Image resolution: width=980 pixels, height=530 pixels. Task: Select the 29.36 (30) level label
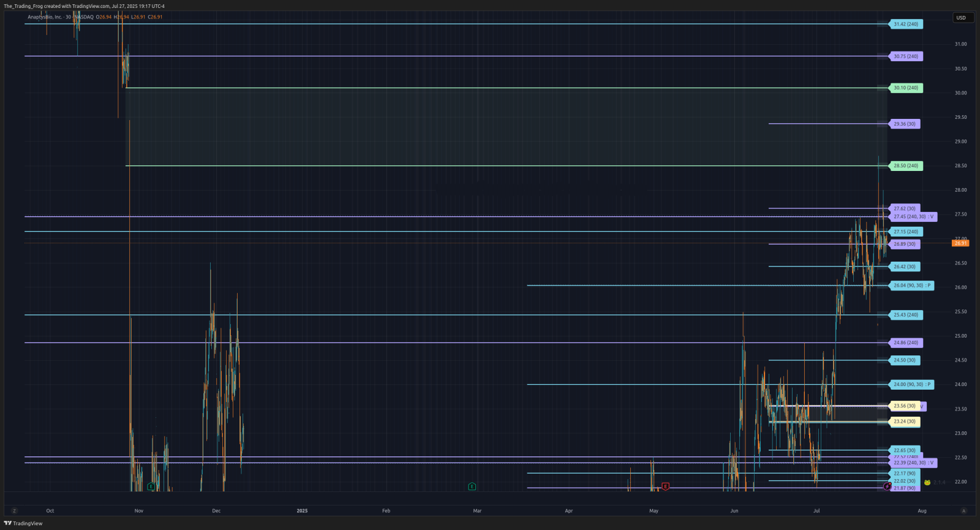pyautogui.click(x=904, y=124)
